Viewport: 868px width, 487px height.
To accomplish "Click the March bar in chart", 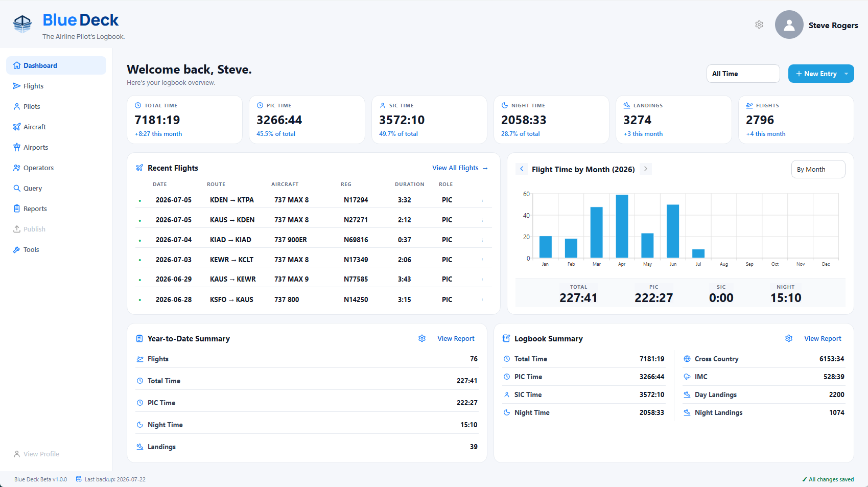I will [596, 232].
